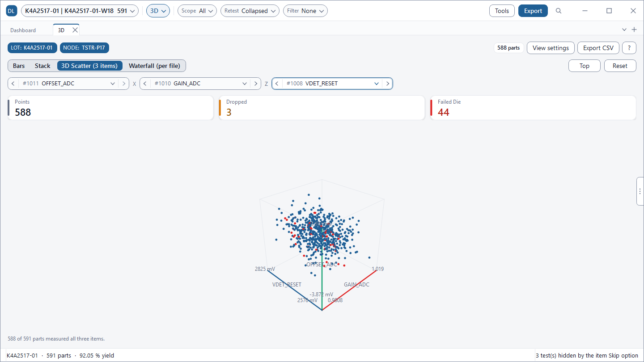Add a new tab with plus icon

click(634, 29)
